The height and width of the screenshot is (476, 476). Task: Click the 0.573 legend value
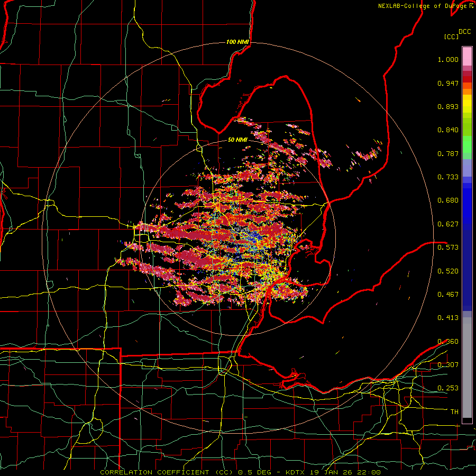(448, 248)
